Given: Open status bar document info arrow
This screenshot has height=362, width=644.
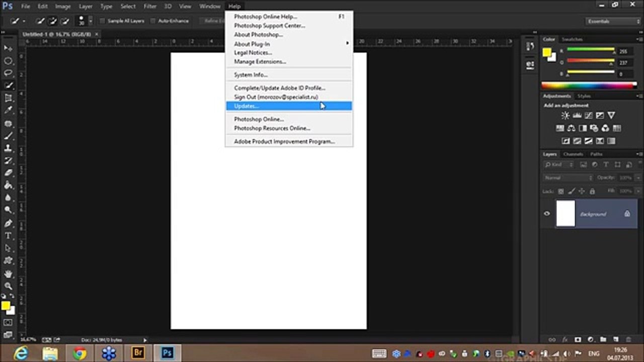Looking at the screenshot, I should point(145,340).
